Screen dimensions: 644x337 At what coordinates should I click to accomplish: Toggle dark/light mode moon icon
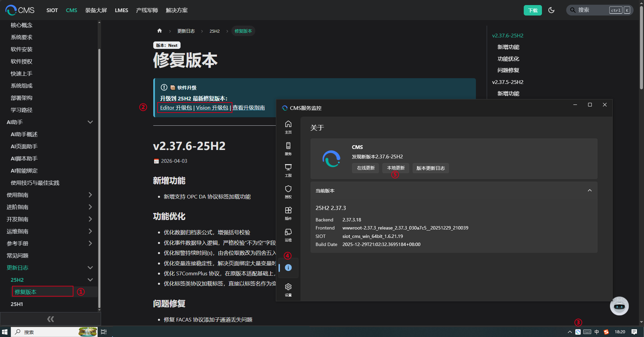[x=551, y=10]
